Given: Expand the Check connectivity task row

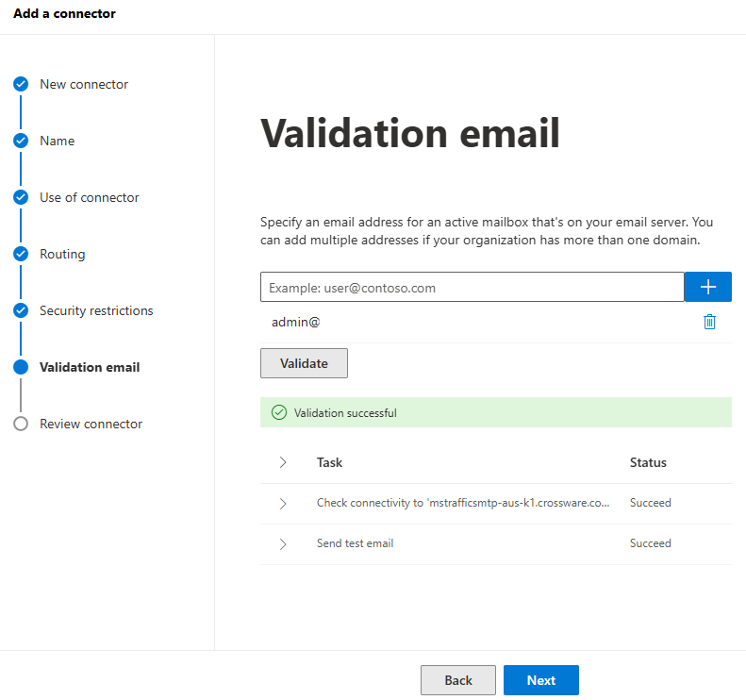Looking at the screenshot, I should point(283,504).
